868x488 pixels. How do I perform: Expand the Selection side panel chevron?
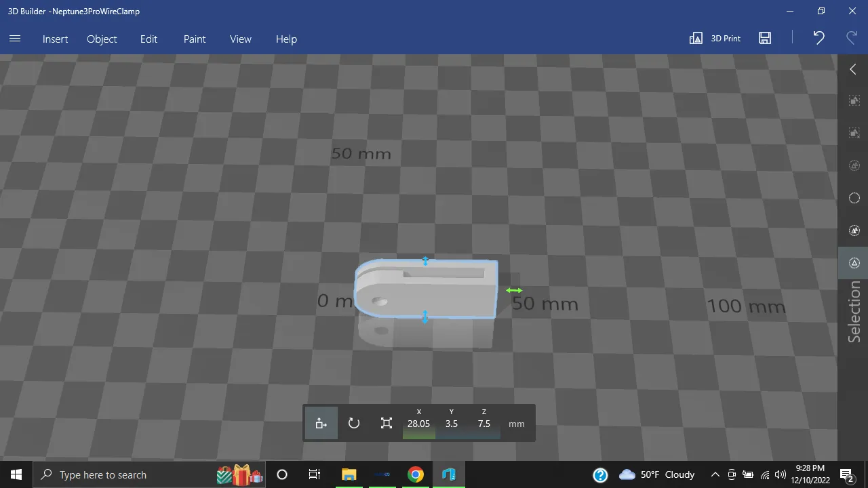coord(853,69)
